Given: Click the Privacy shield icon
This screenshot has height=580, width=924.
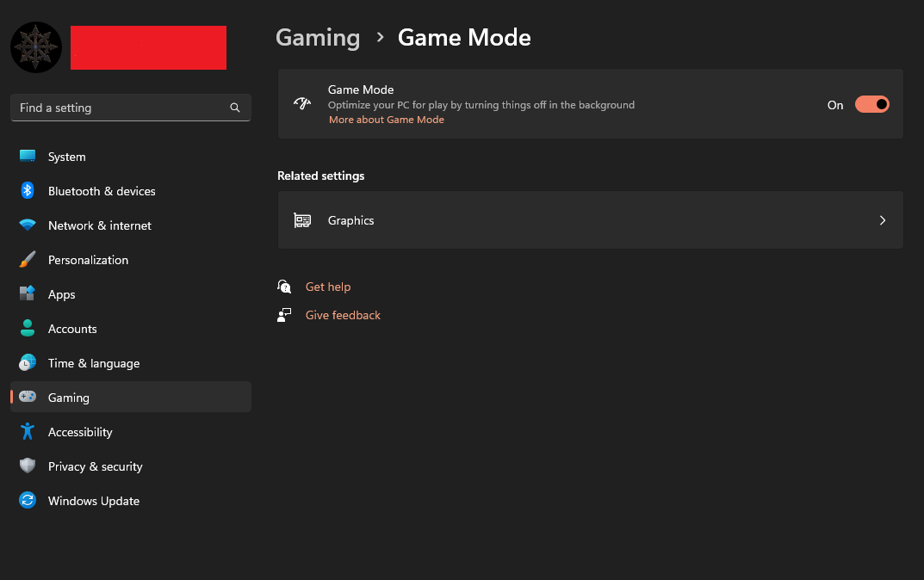Looking at the screenshot, I should (x=27, y=466).
